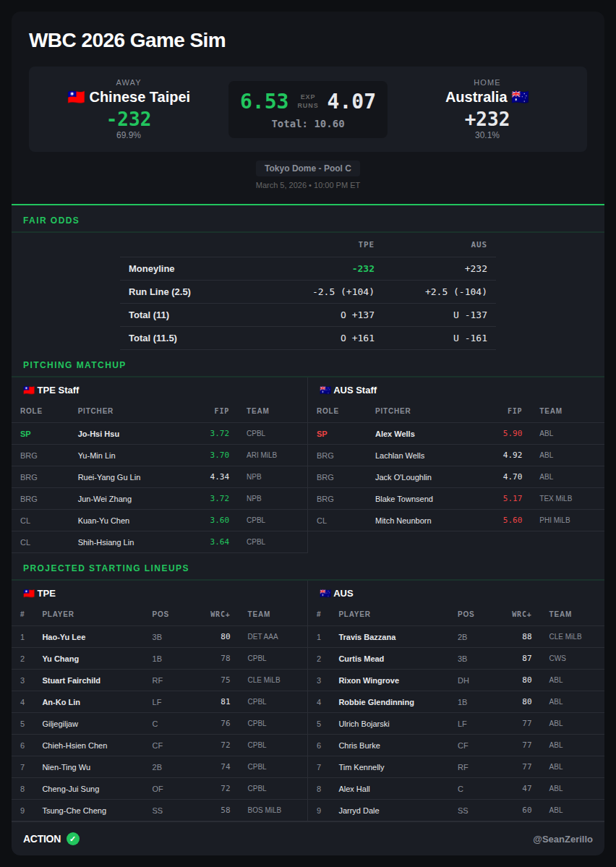616x867 pixels.
Task: Click the WRC+ column header in AUS lineup
Action: coord(521,614)
